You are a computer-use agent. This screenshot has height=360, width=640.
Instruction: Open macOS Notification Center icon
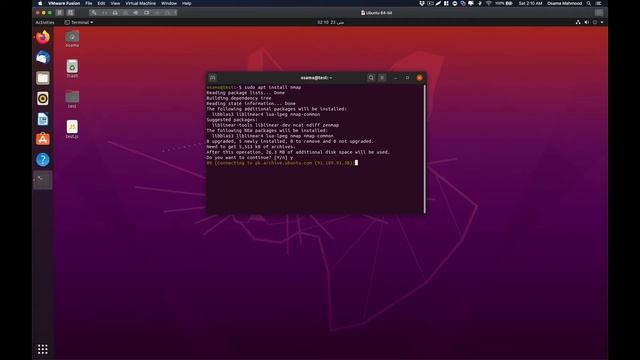click(599, 3)
